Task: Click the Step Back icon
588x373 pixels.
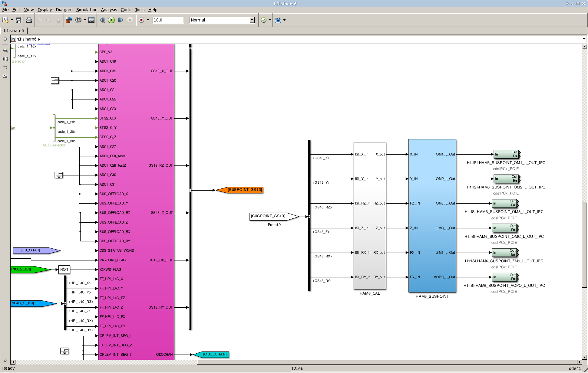Action: tap(102, 20)
